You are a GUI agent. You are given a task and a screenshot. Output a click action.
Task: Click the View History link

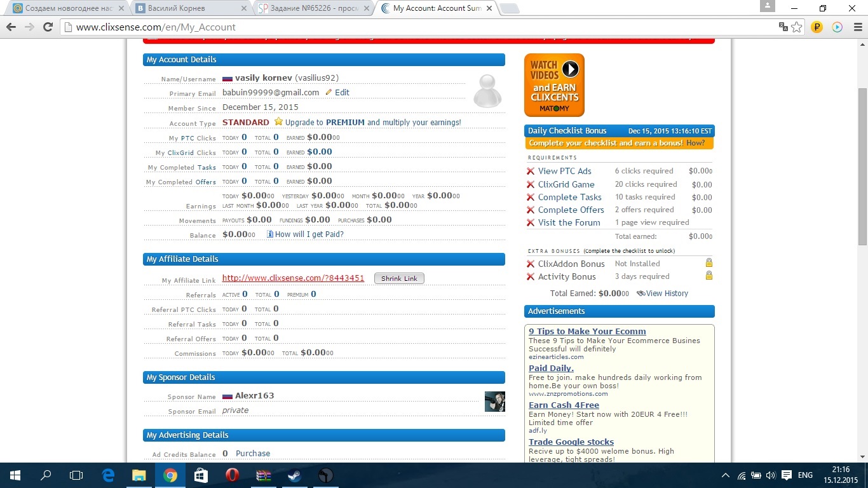[667, 294]
